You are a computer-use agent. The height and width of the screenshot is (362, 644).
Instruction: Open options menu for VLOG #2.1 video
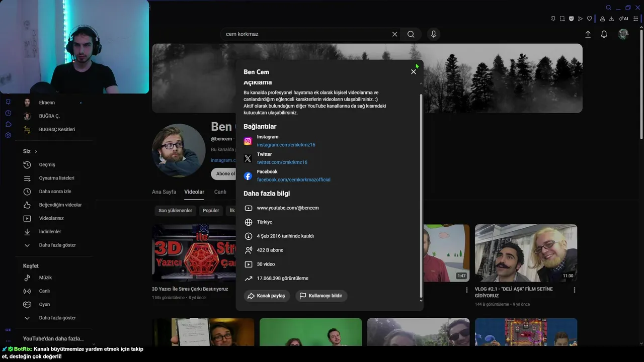pos(574,290)
